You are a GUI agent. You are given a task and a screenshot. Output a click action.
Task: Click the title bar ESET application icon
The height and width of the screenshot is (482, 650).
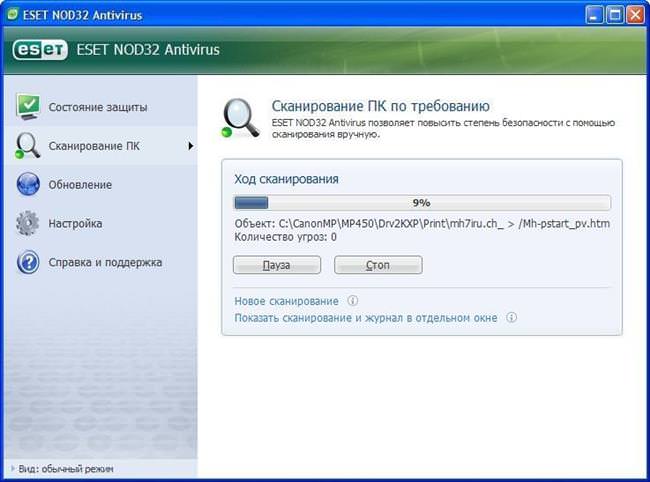click(x=12, y=15)
